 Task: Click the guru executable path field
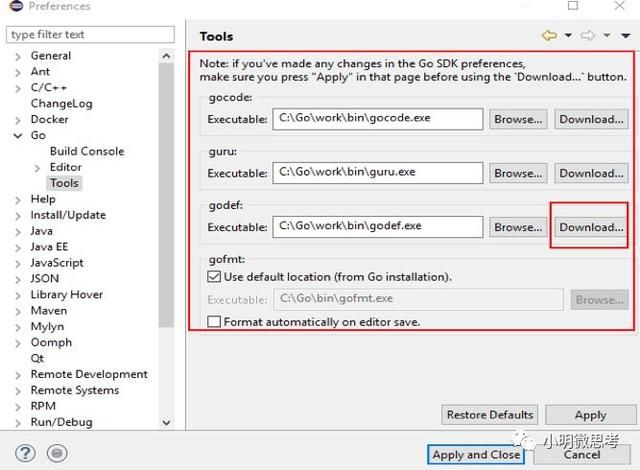pos(378,173)
